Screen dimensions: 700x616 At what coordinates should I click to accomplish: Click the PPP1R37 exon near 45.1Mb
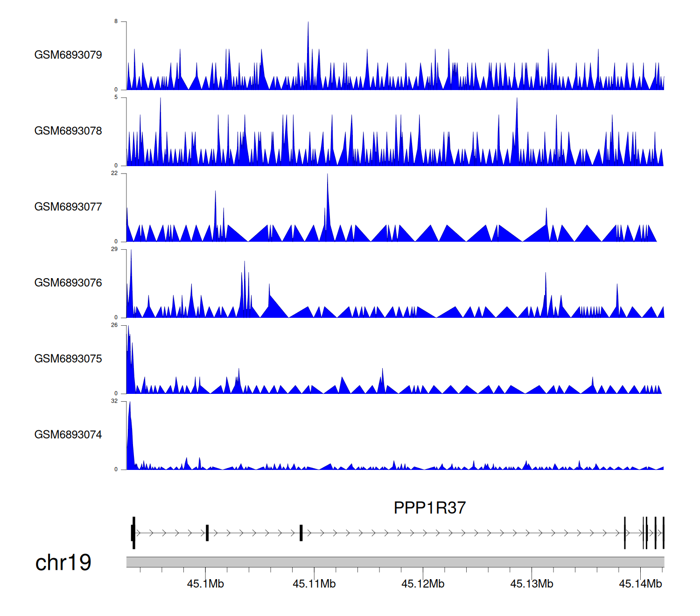pyautogui.click(x=207, y=533)
